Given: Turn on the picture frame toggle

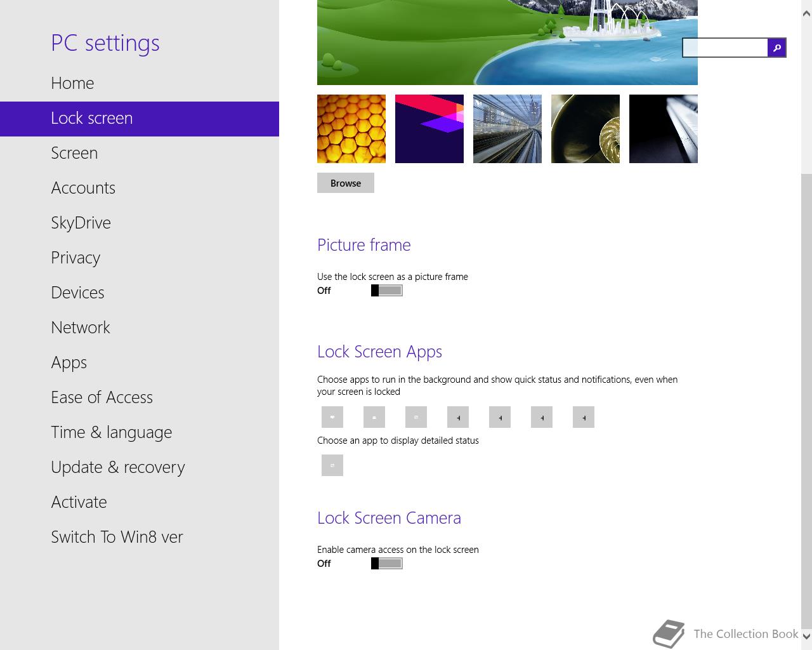Looking at the screenshot, I should coord(387,291).
